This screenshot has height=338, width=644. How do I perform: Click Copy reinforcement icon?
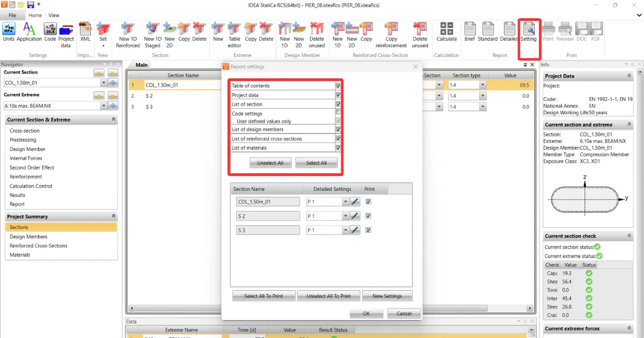(x=391, y=35)
